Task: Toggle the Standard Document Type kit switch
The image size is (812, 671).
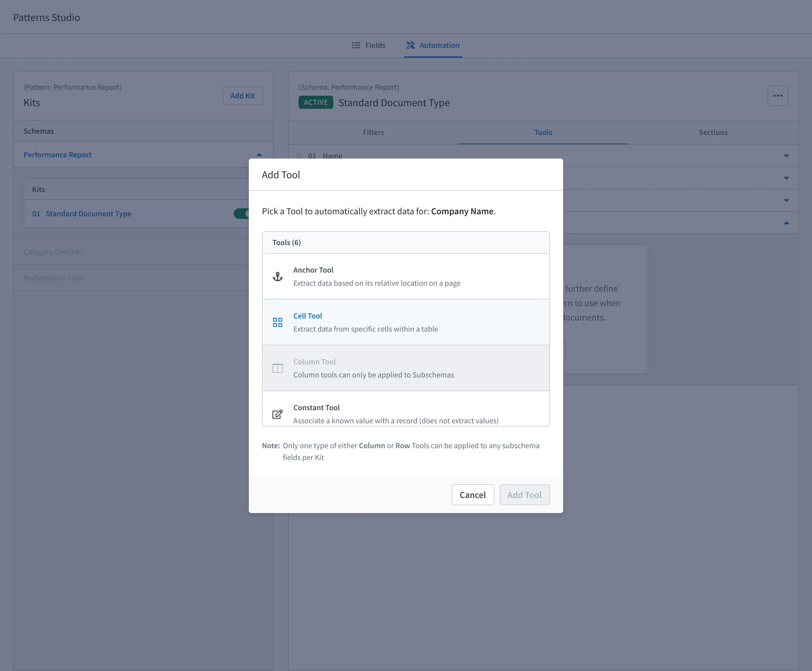Action: (242, 213)
